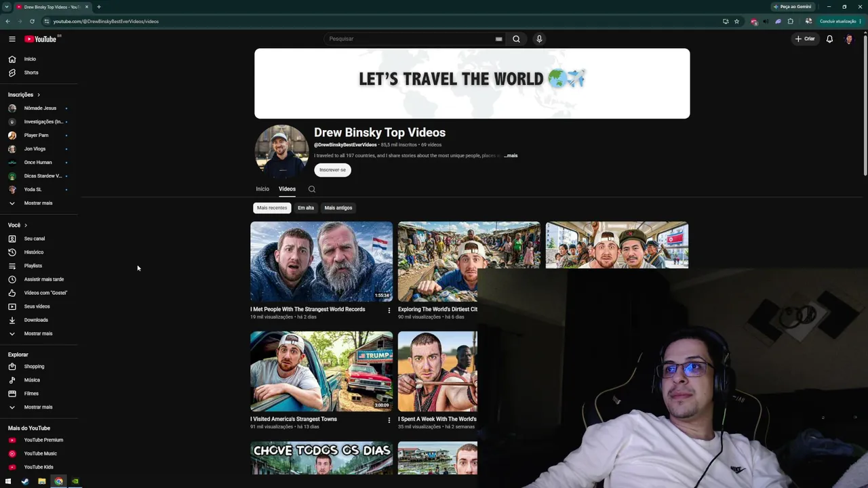Viewport: 868px width, 488px height.
Task: Open the Downloads arrow icon in sidebar
Action: click(12, 320)
